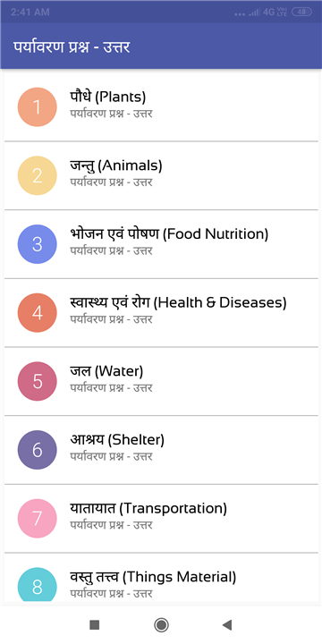Open the पौधे (Plants) category
This screenshot has height=644, width=322.
161,106
